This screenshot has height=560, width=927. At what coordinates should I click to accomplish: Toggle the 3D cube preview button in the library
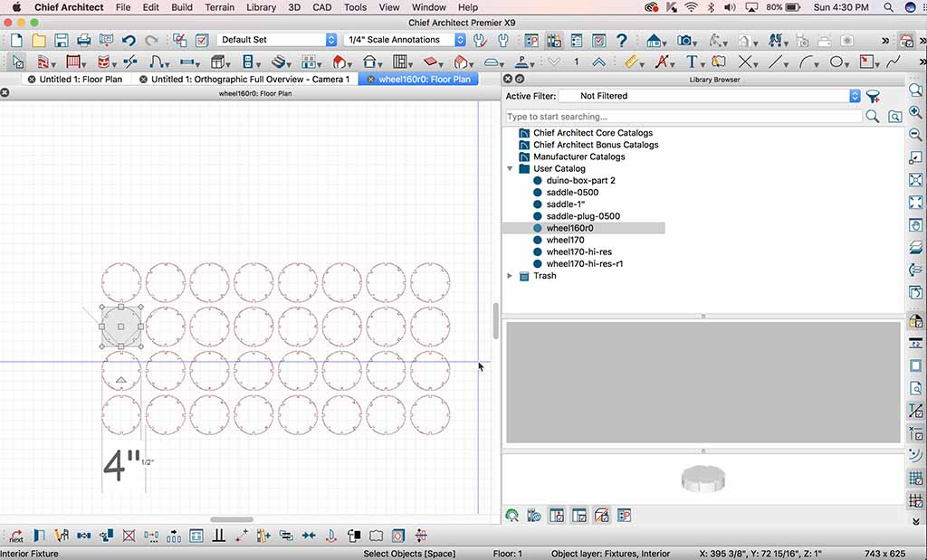point(601,516)
